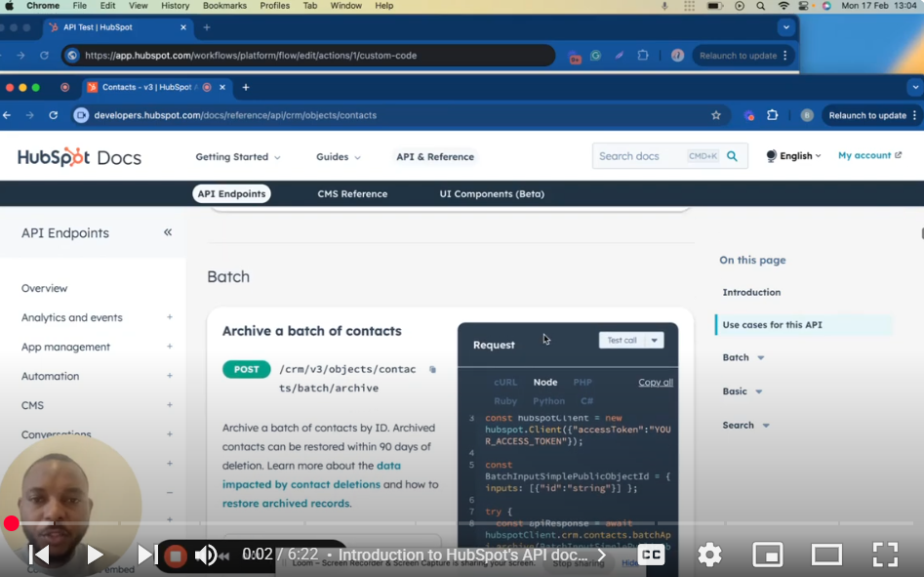Switch to the UI Components (Beta) tab
The height and width of the screenshot is (577, 924).
[x=492, y=194]
